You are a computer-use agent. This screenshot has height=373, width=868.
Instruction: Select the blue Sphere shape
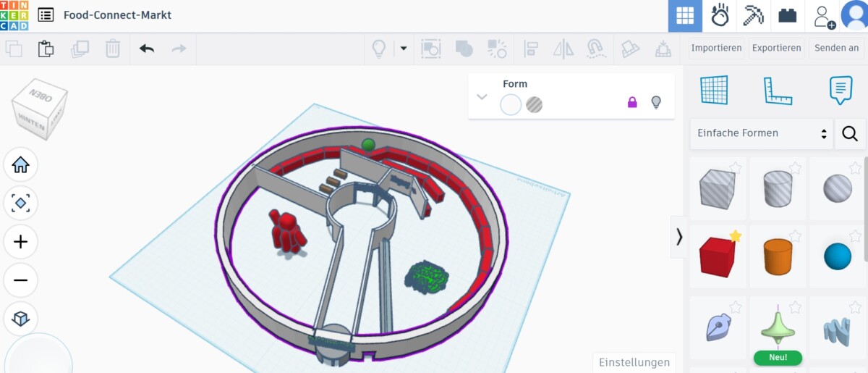(x=838, y=256)
